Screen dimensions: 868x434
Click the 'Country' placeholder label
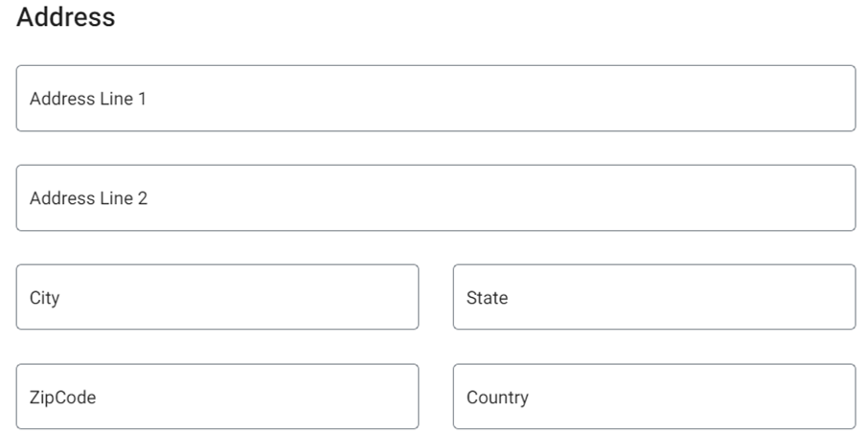(x=497, y=398)
